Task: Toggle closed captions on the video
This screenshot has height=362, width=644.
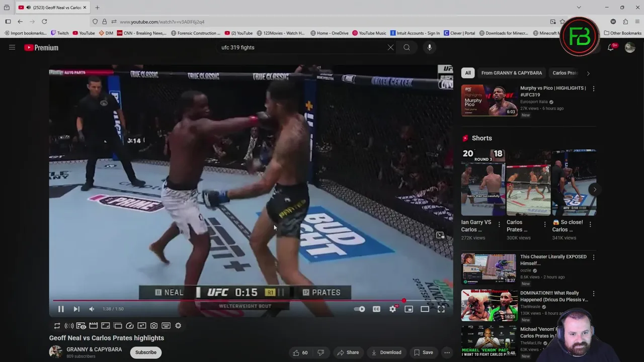Action: point(376,309)
